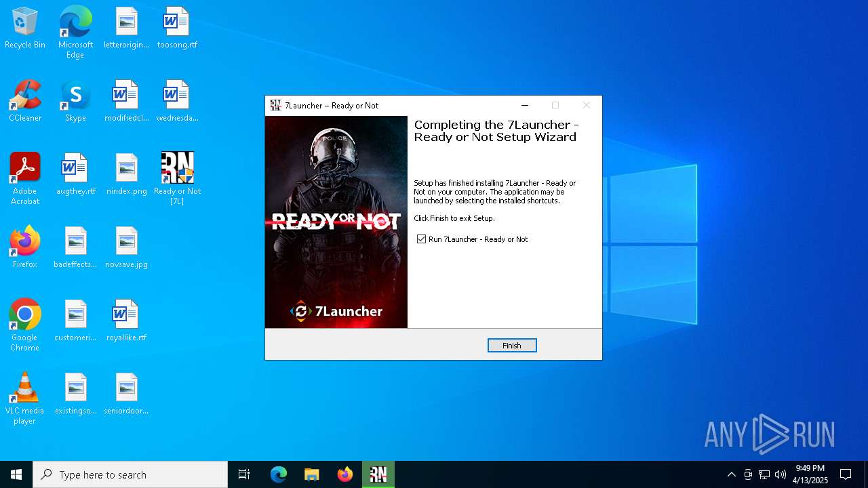
Task: Show hidden system tray icons
Action: coord(731,474)
